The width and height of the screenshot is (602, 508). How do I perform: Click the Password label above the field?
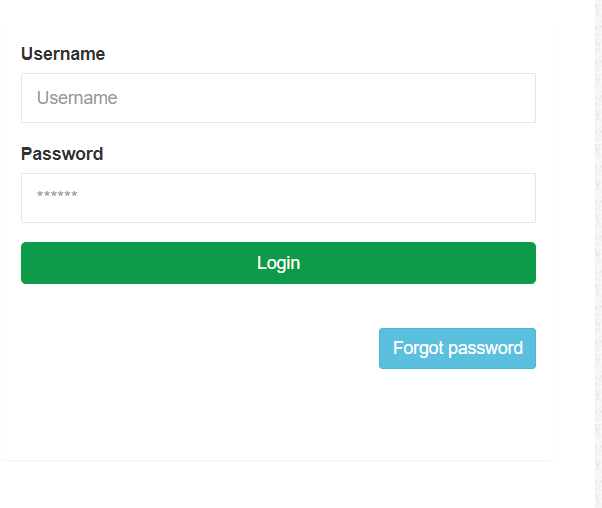point(62,154)
